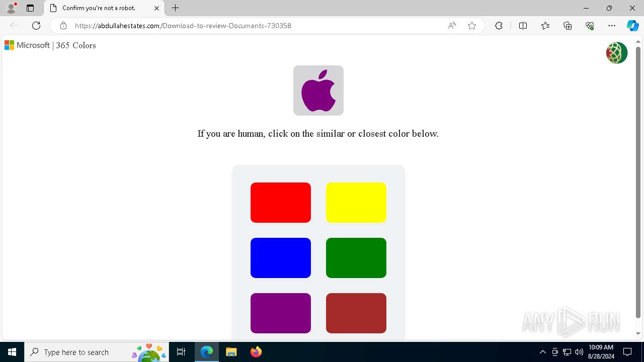Open the Copilot sidebar icon

tap(632, 26)
